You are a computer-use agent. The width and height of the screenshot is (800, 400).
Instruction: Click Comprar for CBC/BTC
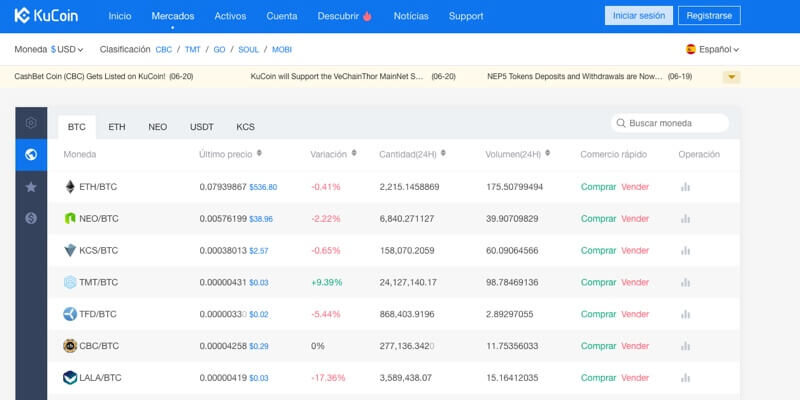pos(598,346)
